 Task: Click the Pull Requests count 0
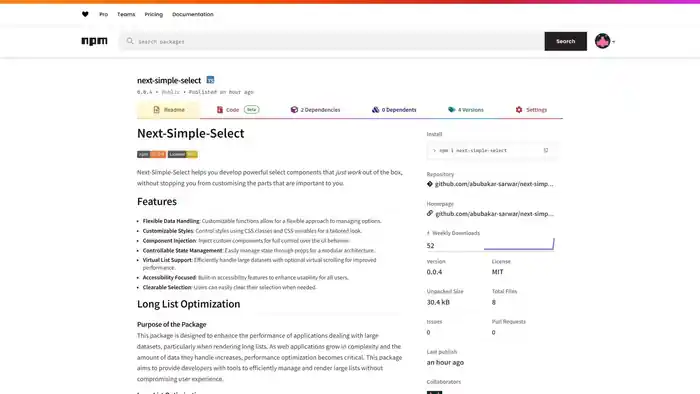click(x=493, y=332)
